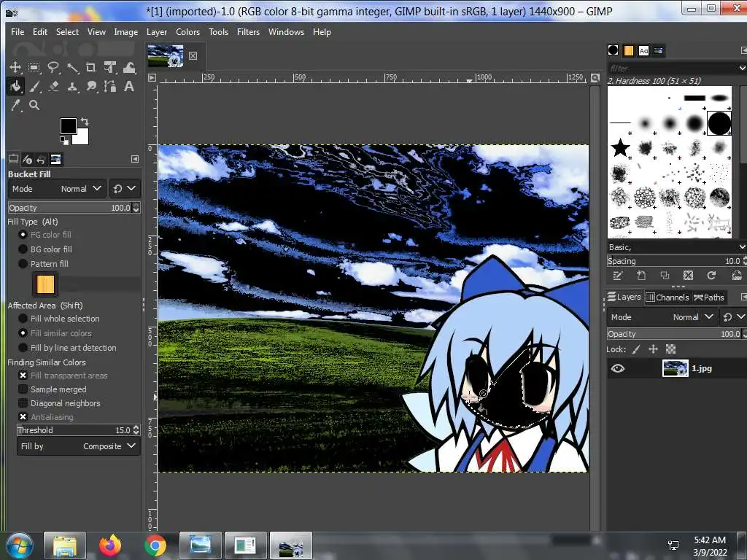The width and height of the screenshot is (747, 560).
Task: Click the black foreground color swatch
Action: click(x=68, y=125)
